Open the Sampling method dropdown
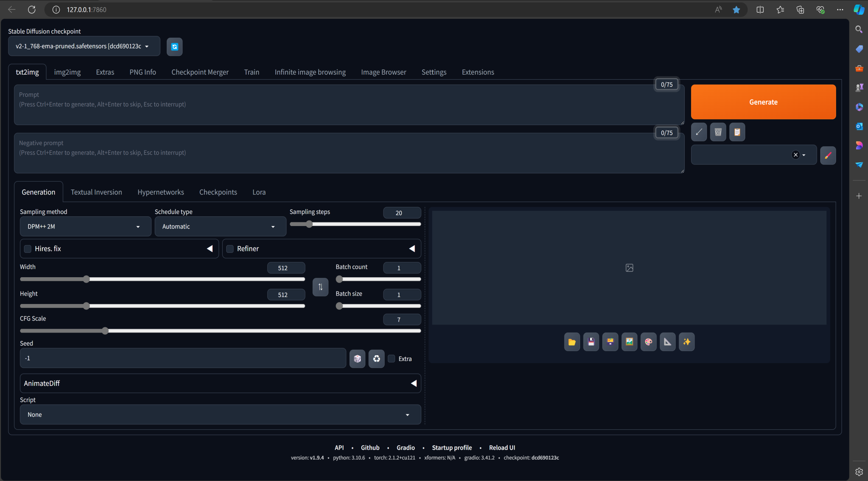The height and width of the screenshot is (481, 868). point(86,226)
